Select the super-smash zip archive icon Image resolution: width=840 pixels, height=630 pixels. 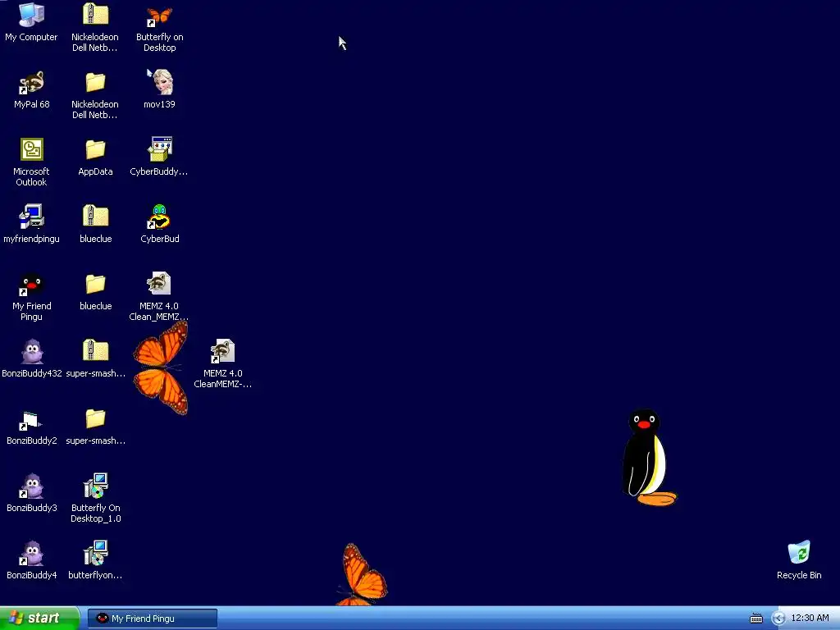95,351
